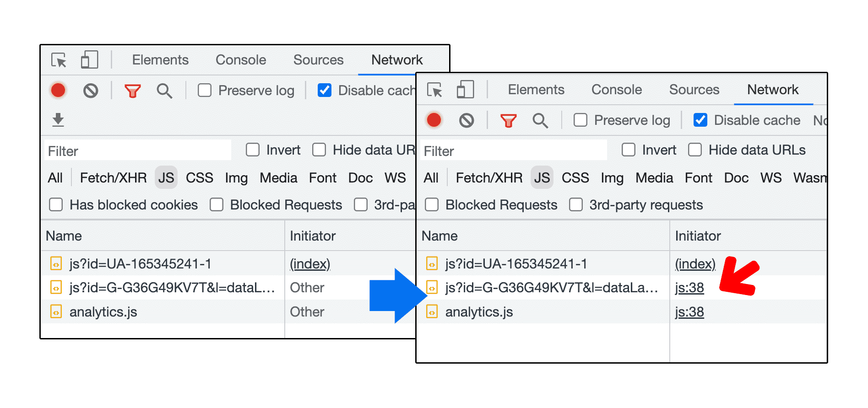The image size is (868, 408).
Task: Enable 3rd-party requests filtering
Action: (576, 204)
